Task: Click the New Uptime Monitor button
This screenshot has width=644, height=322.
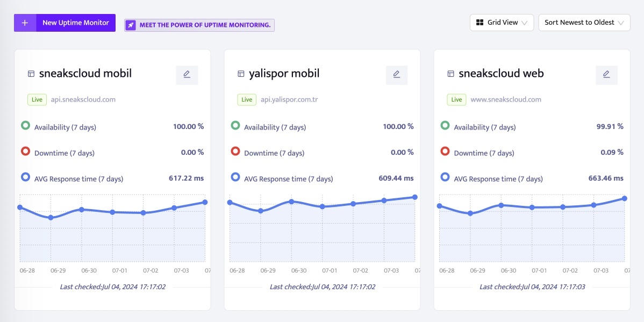Action: (65, 23)
